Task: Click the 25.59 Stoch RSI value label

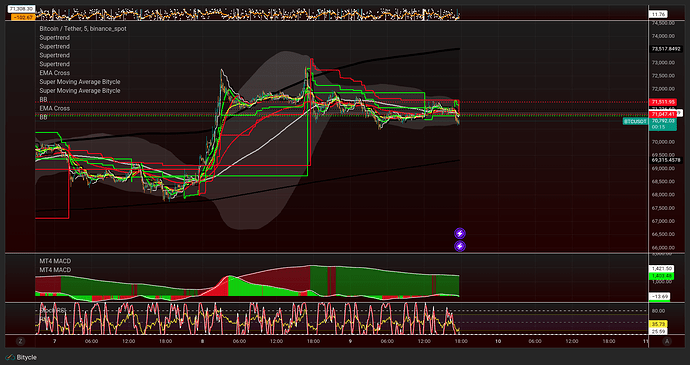Action: pos(659,331)
